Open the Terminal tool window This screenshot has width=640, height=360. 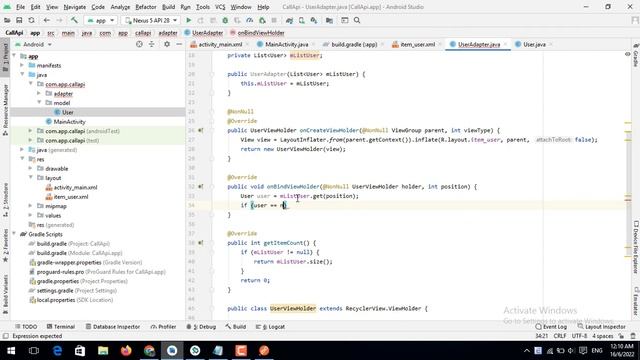[61, 327]
